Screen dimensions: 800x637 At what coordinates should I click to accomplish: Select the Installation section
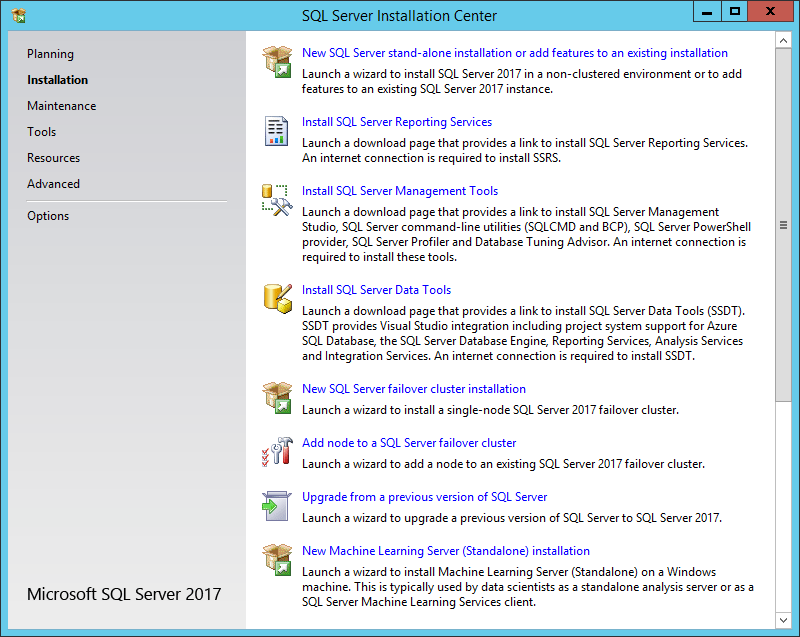(58, 80)
